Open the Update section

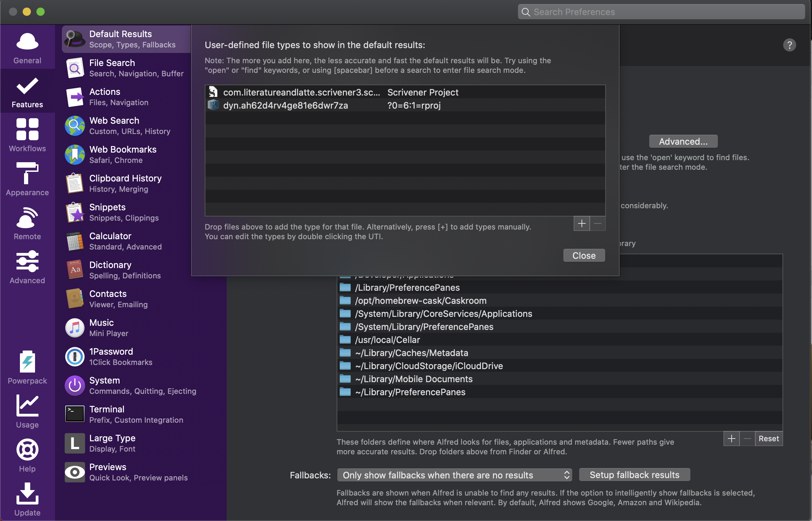[27, 500]
